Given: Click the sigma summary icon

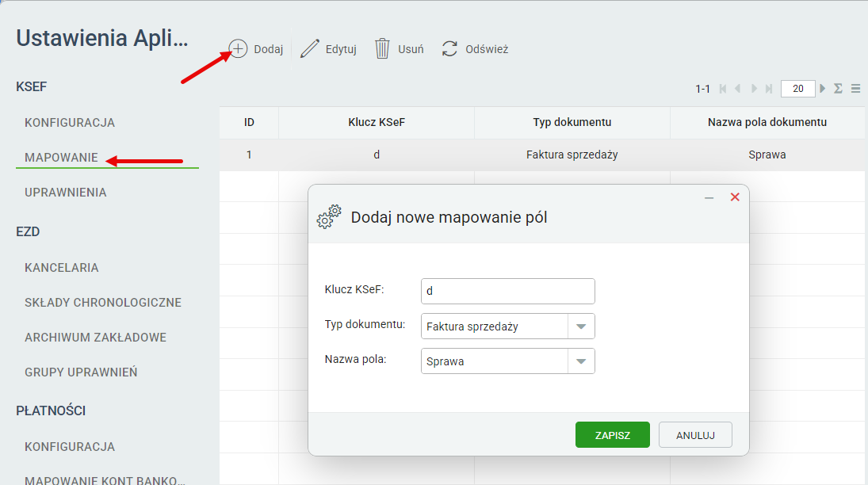Looking at the screenshot, I should pyautogui.click(x=838, y=89).
